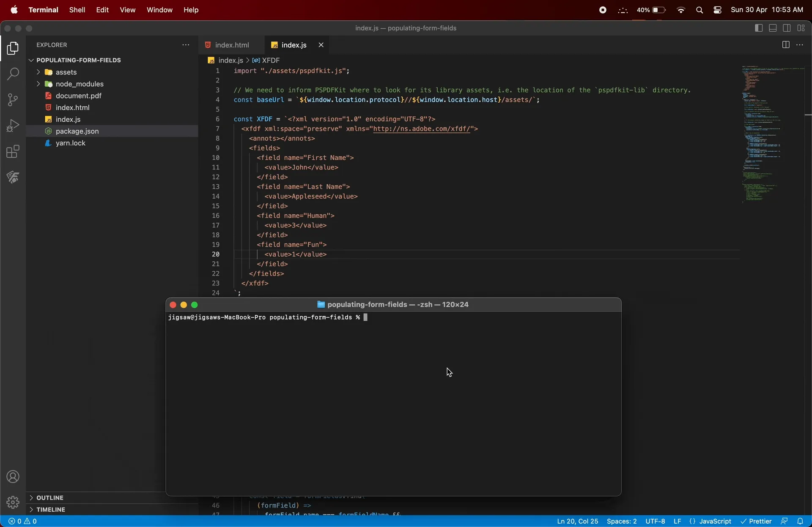Viewport: 812px width, 527px height.
Task: Toggle the Secondary Side Bar layout button
Action: pos(787,28)
